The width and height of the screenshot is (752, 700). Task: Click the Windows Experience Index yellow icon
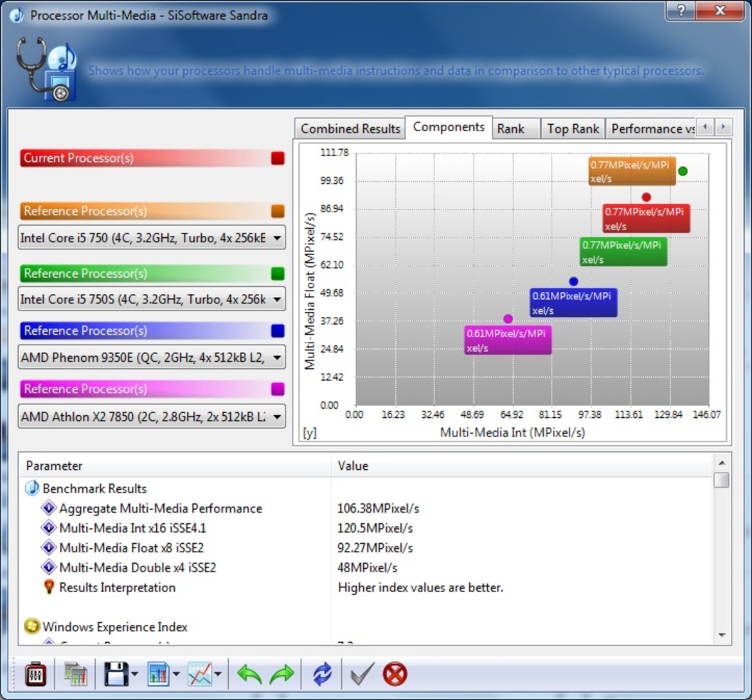click(31, 626)
